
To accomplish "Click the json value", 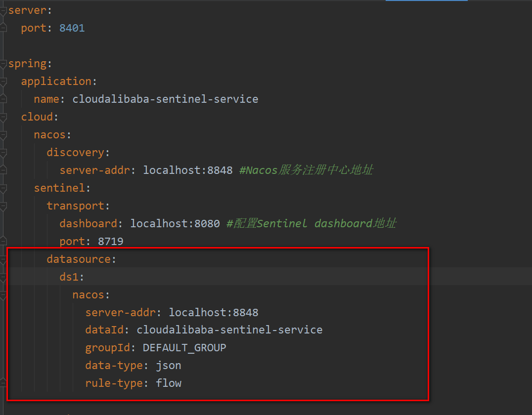I will 169,366.
